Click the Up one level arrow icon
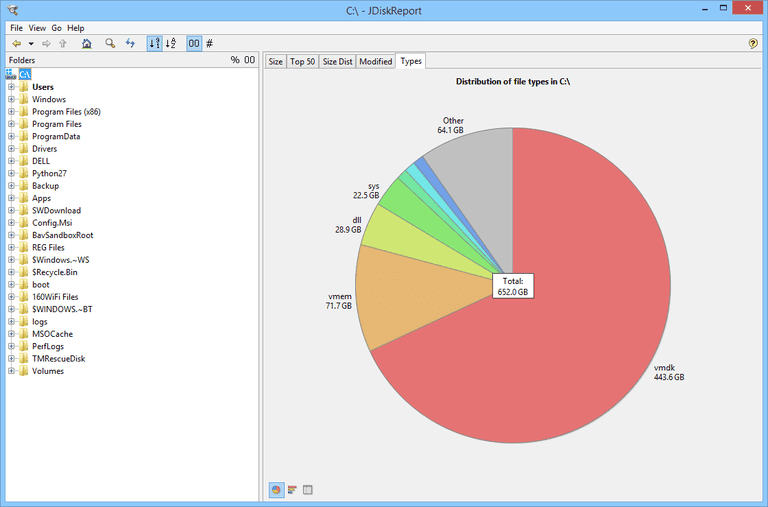 63,44
